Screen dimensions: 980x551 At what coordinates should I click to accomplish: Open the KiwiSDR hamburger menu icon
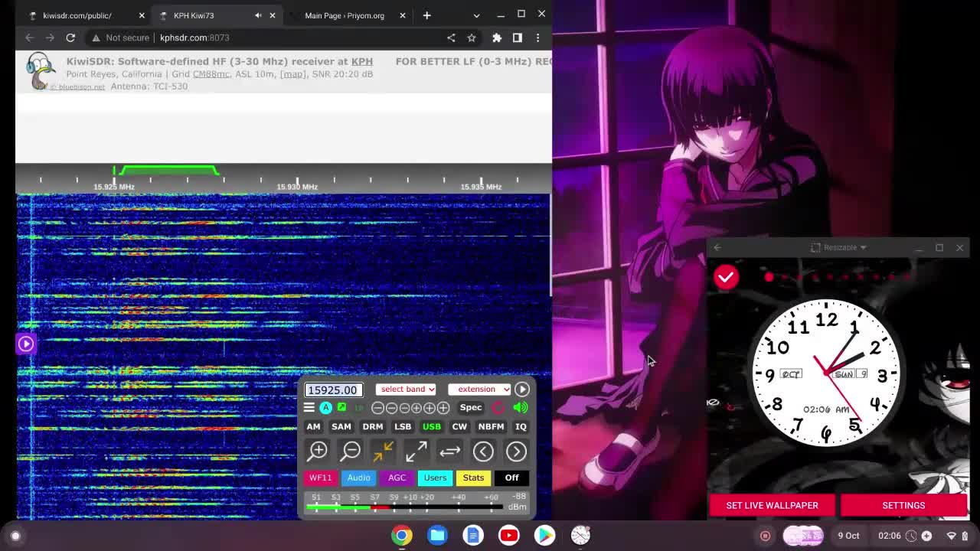(309, 408)
